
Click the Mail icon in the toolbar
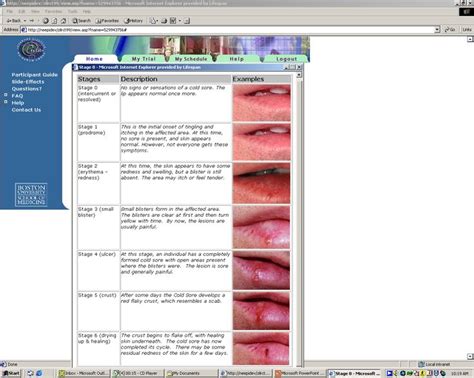[x=153, y=21]
